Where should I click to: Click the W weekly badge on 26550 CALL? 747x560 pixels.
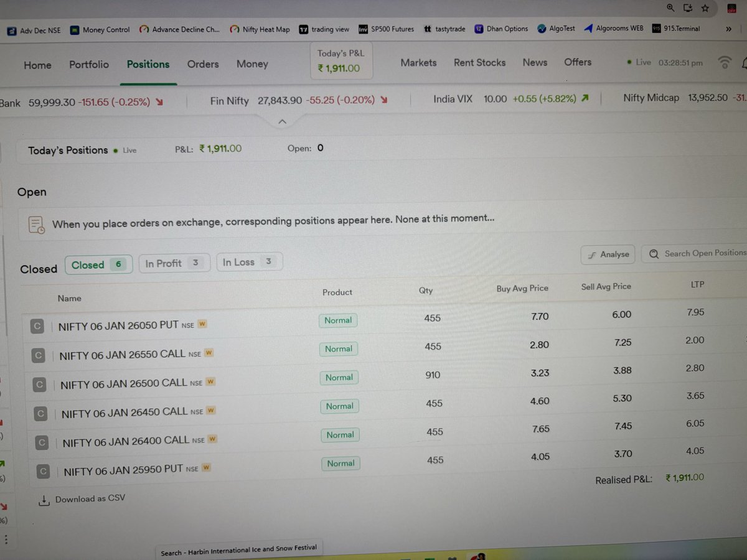[209, 353]
